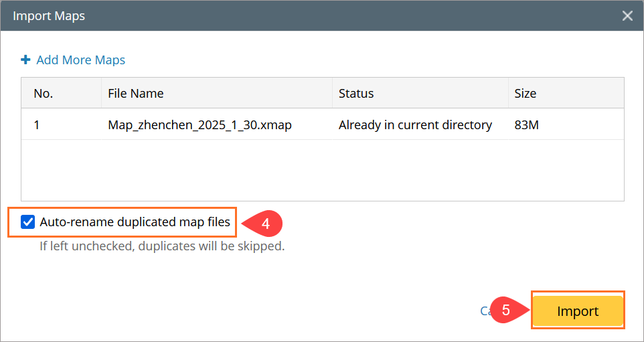Click the red callout marker numbered 4
This screenshot has width=644, height=342.
(x=265, y=224)
